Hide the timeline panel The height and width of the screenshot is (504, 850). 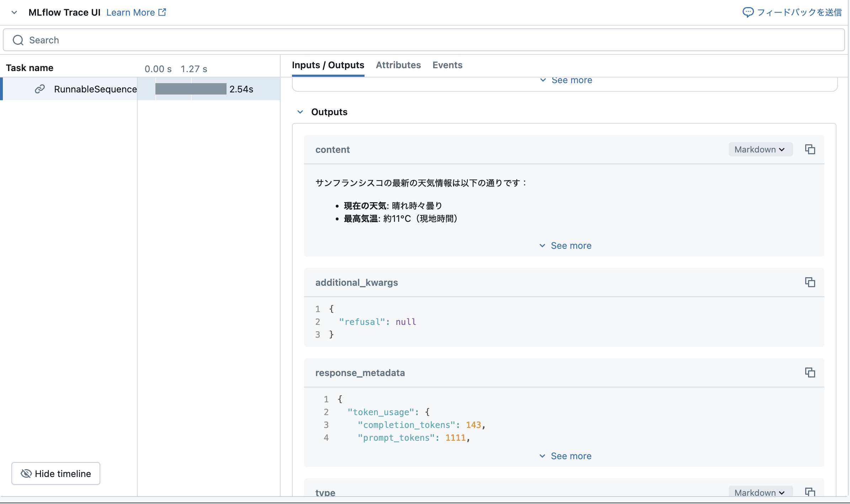(55, 473)
